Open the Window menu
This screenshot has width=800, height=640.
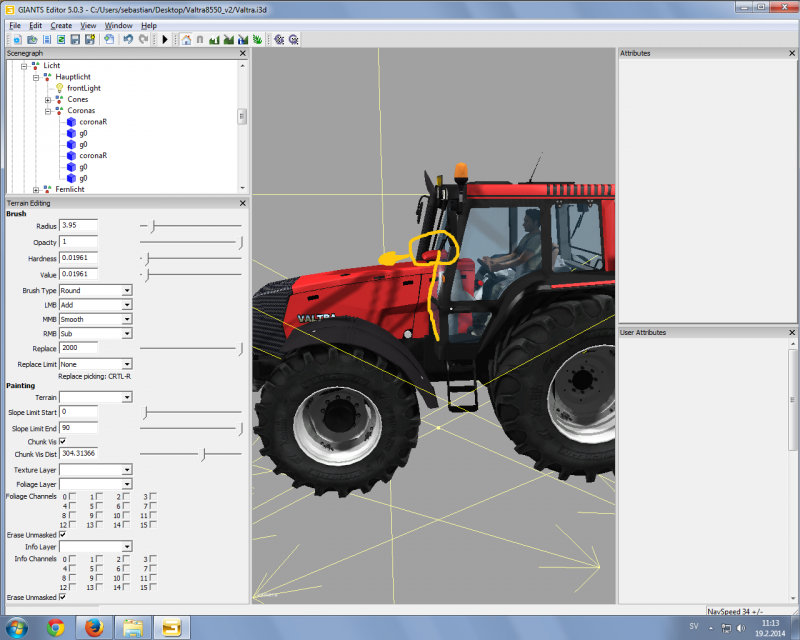click(x=118, y=26)
